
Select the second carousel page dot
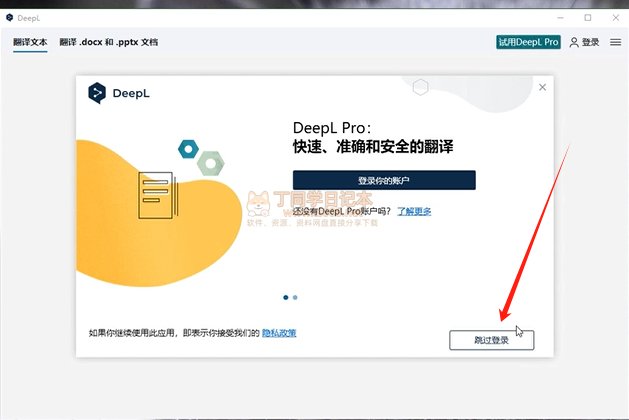[x=295, y=297]
